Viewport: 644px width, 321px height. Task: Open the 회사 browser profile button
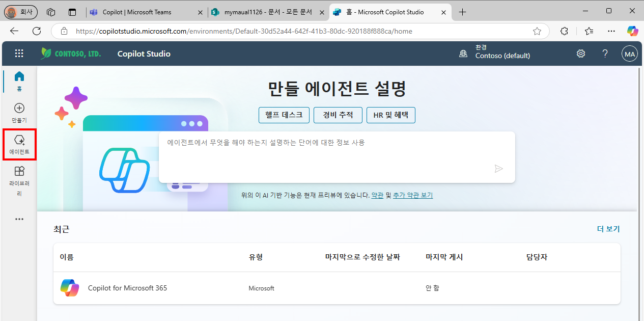21,12
